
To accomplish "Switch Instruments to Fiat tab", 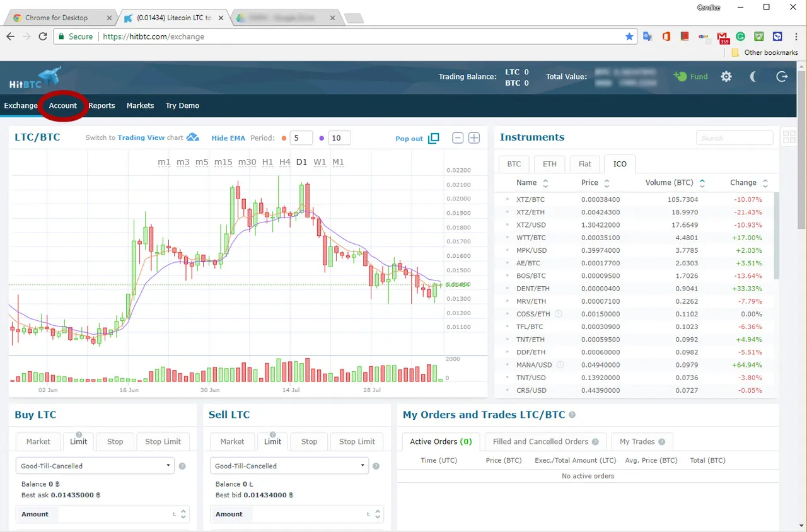I will (x=585, y=164).
